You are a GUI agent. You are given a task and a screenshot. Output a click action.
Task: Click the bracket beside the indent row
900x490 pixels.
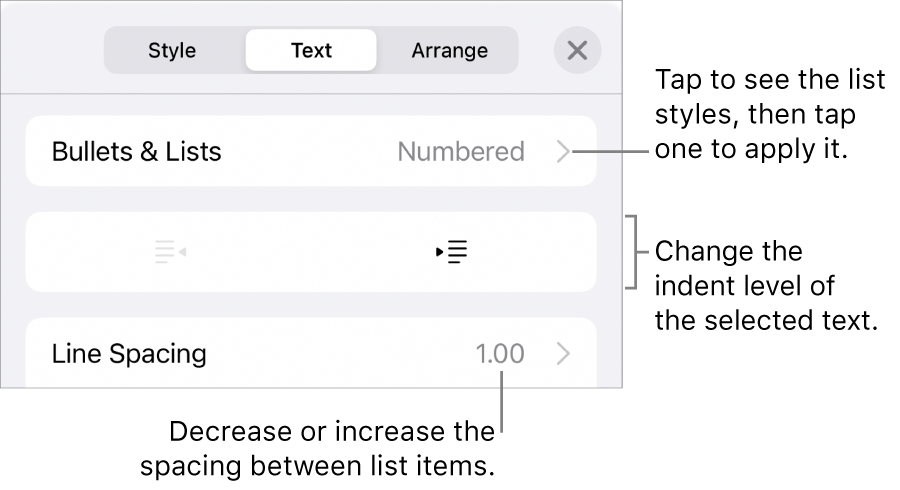tap(631, 251)
